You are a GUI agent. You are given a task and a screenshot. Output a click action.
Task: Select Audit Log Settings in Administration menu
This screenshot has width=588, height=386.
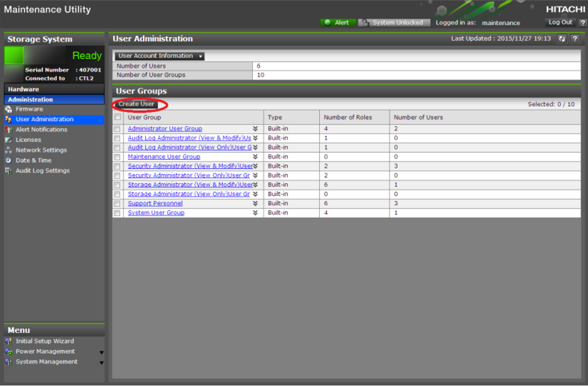pyautogui.click(x=42, y=171)
